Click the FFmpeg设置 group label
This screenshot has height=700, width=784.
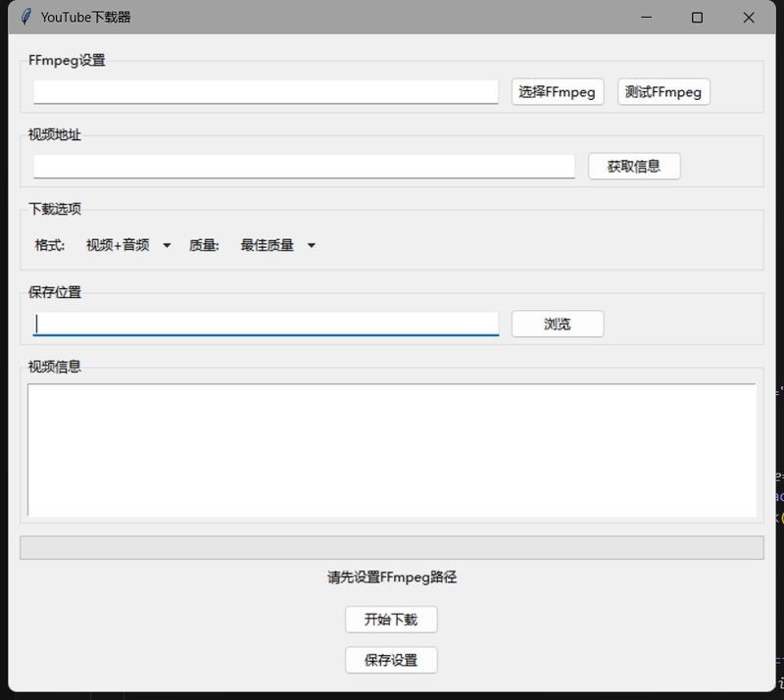coord(67,61)
